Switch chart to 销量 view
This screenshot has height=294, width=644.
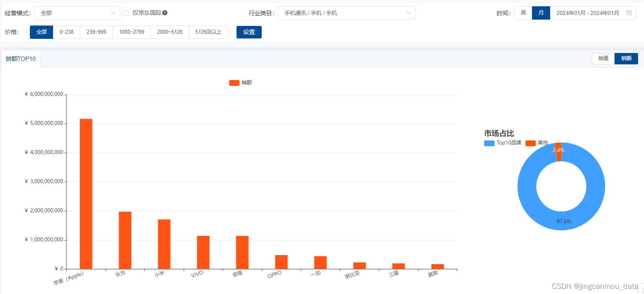coord(603,58)
